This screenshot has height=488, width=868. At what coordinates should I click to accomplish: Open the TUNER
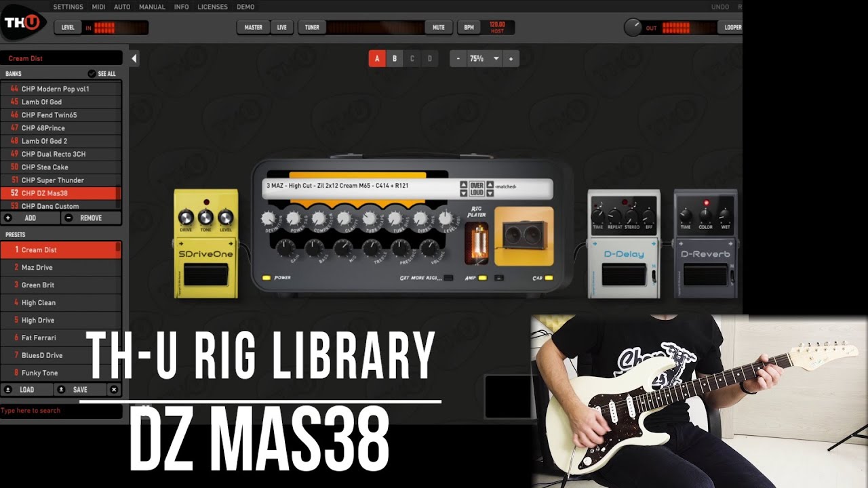point(312,28)
